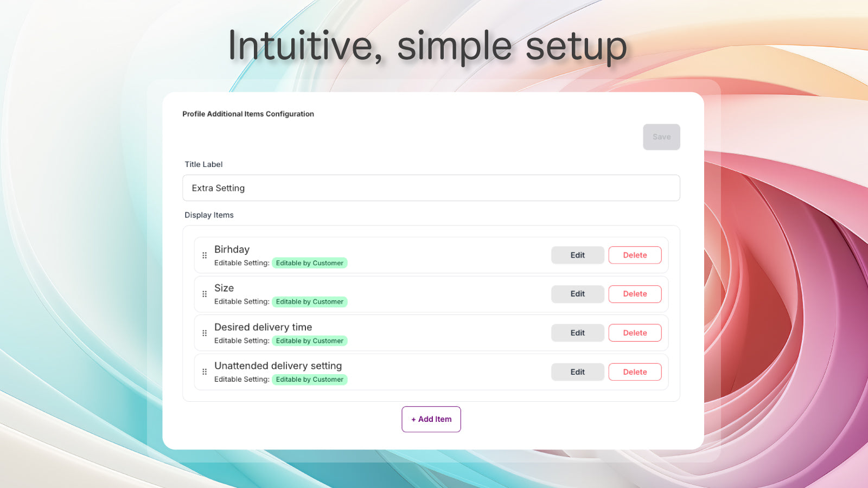
Task: Select the Display Items section label
Action: [209, 215]
